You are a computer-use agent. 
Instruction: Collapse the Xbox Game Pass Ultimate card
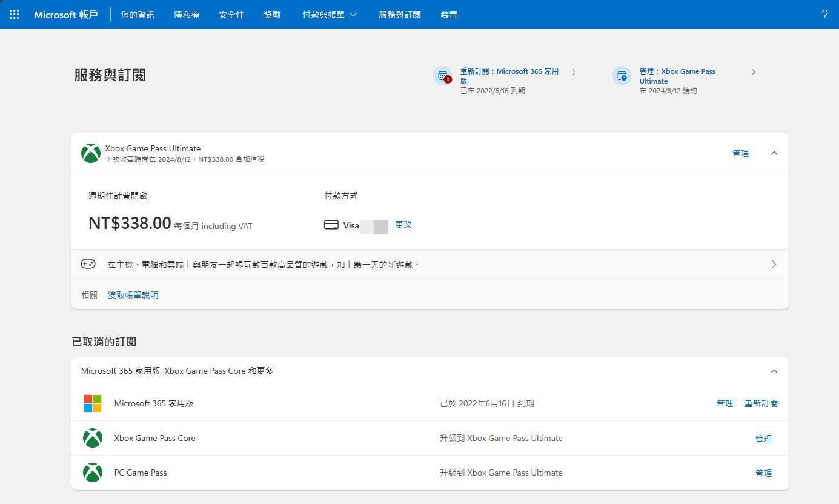click(x=774, y=153)
